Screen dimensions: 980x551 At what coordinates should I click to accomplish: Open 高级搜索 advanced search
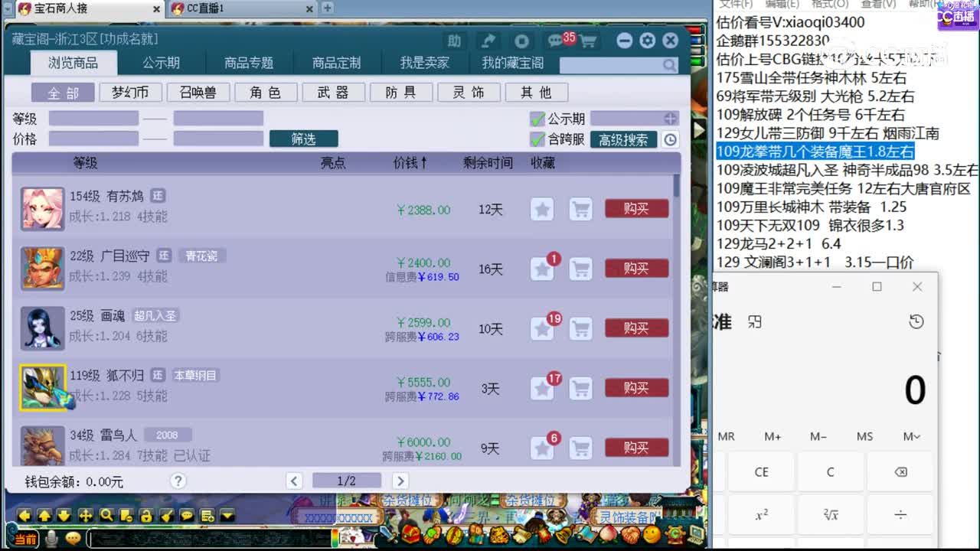click(623, 140)
